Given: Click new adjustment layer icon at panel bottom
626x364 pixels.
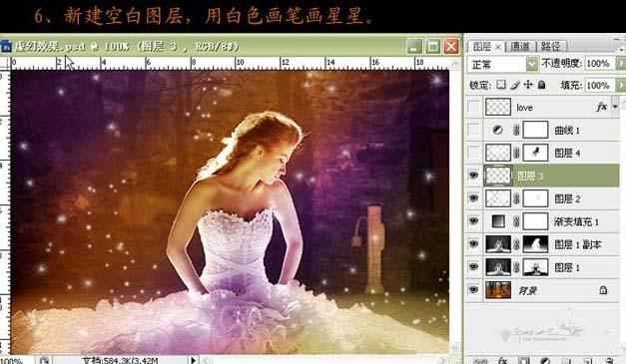Looking at the screenshot, I should pyautogui.click(x=545, y=361).
